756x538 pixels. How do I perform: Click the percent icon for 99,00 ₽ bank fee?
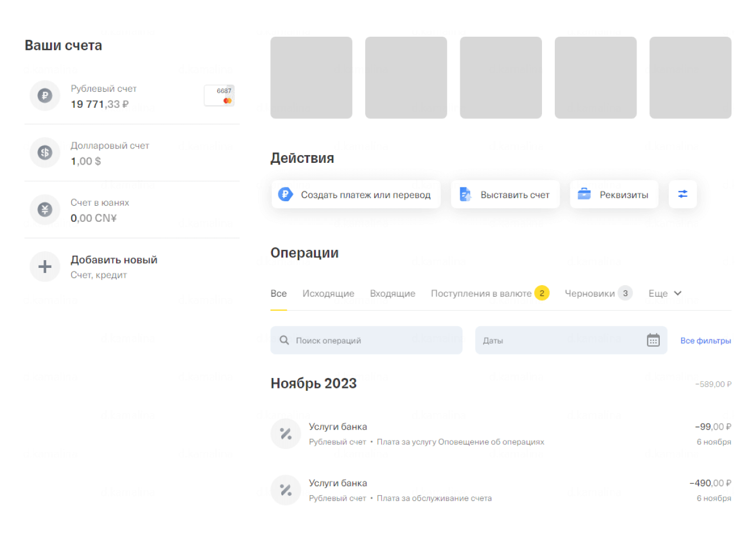tap(286, 434)
